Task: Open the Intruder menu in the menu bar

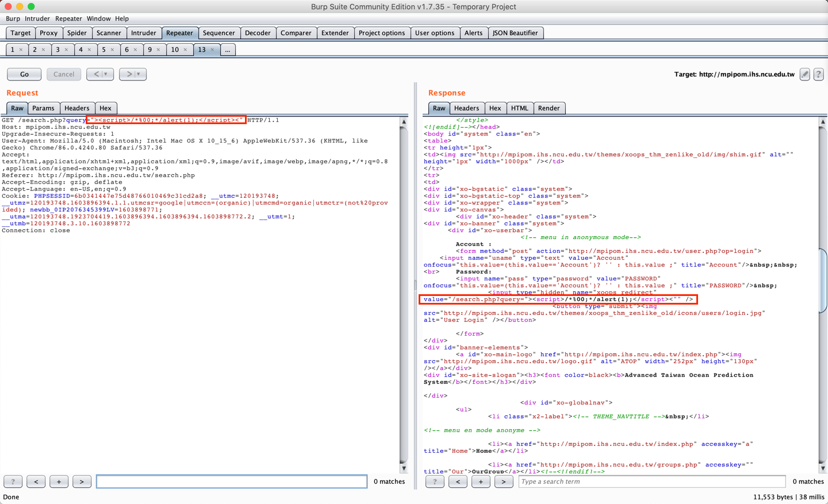Action: (37, 18)
